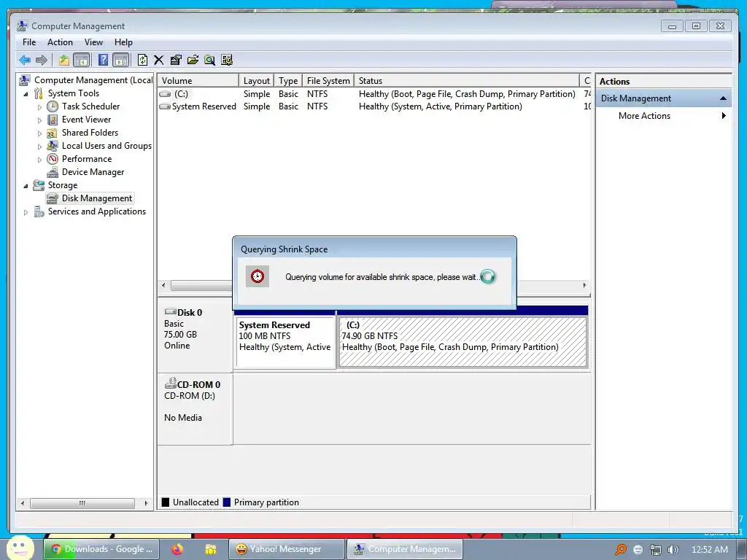The image size is (747, 560).
Task: Click the disk Settings toolbar icon
Action: (227, 60)
